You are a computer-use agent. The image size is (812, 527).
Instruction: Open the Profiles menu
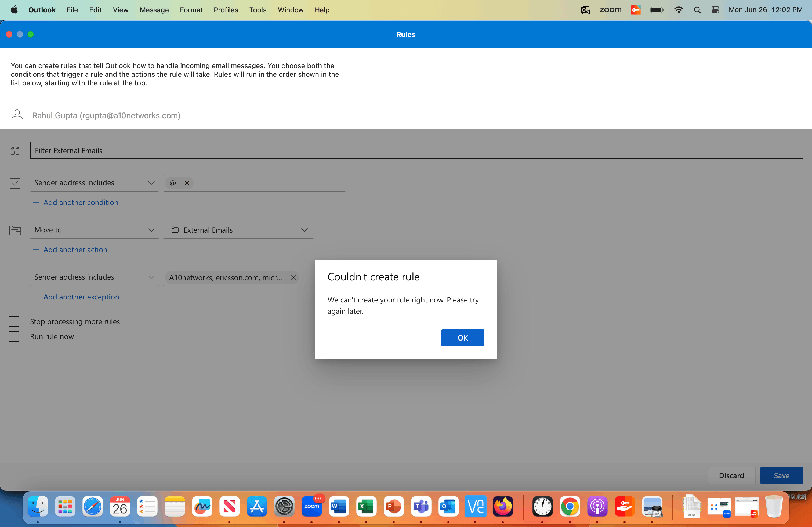[x=226, y=10]
